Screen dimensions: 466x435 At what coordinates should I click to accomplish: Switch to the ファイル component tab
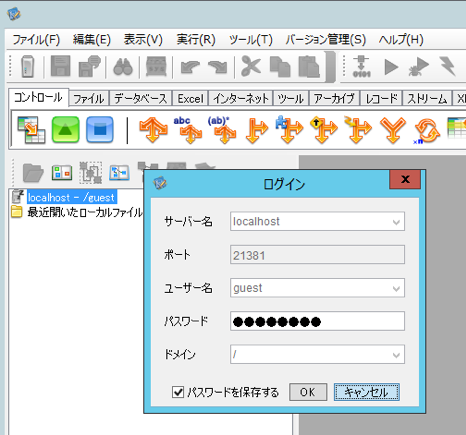(89, 99)
